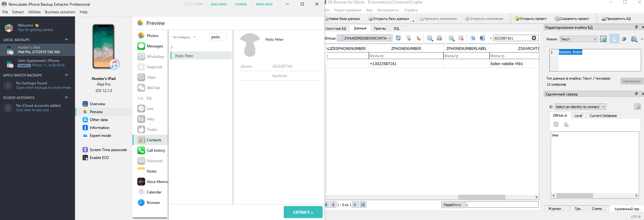Click the format/font style icon in DB Browser

473,38
